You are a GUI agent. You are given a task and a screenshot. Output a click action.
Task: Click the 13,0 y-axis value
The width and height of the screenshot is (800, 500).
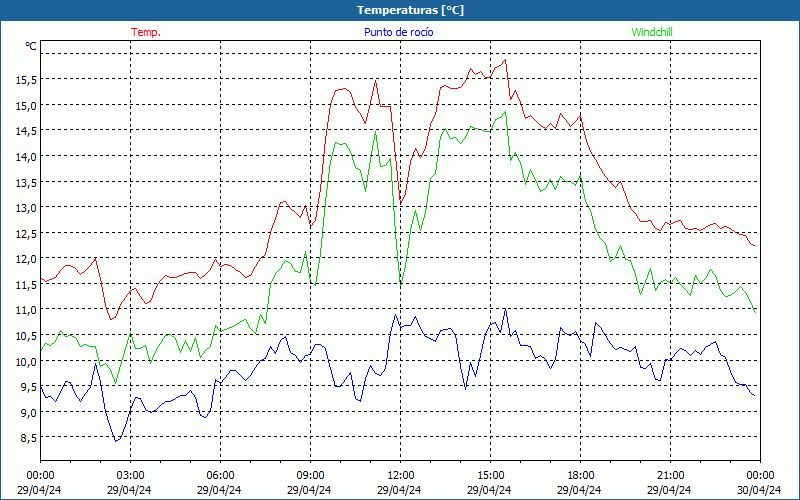[x=26, y=208]
